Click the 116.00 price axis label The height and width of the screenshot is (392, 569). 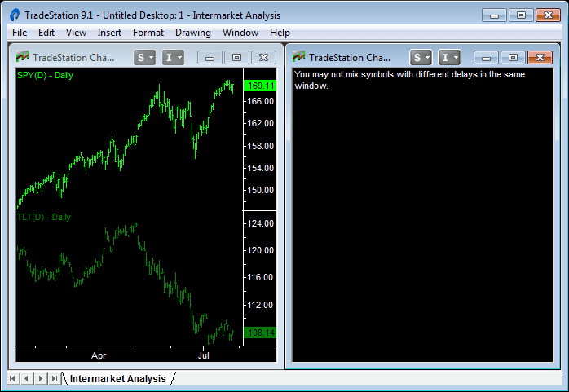tap(261, 277)
